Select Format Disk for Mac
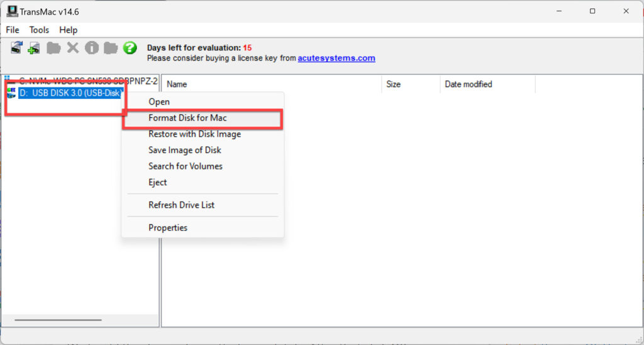 [x=203, y=118]
